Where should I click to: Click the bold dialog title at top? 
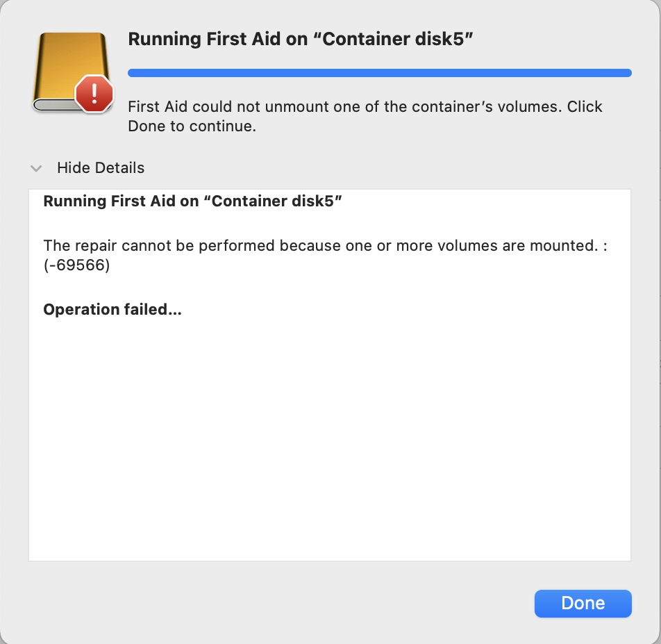click(x=301, y=40)
